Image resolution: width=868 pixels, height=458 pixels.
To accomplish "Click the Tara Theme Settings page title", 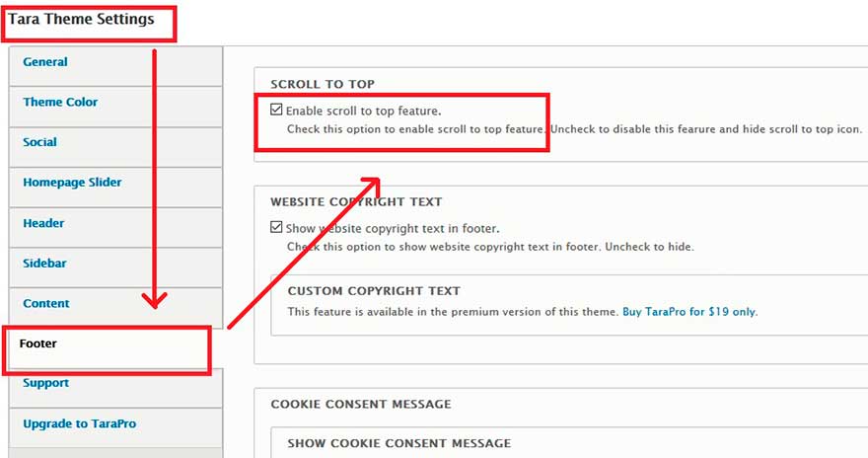I will (82, 20).
